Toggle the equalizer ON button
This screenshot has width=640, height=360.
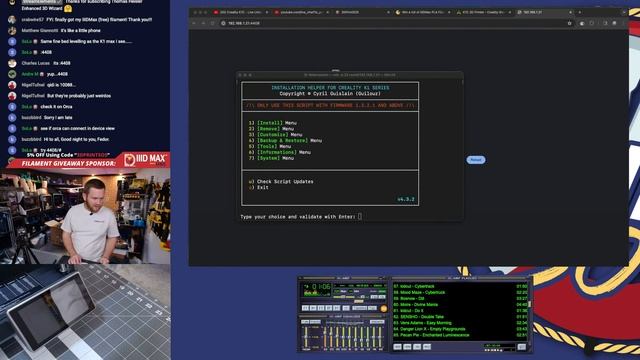(305, 322)
